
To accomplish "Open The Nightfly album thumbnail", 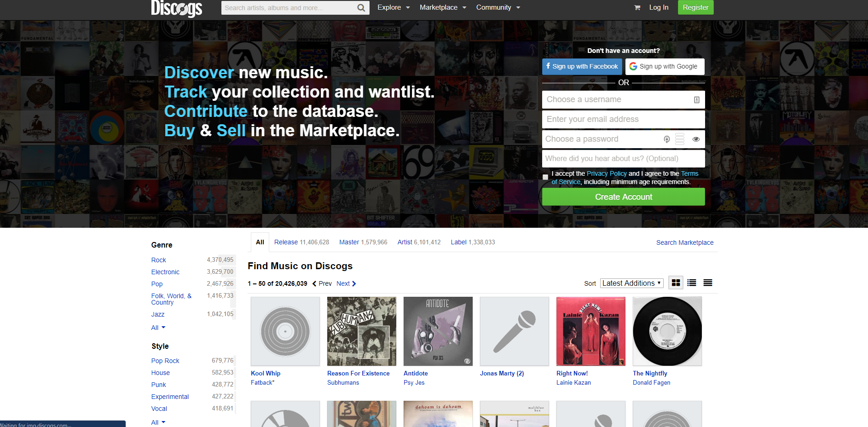I will pyautogui.click(x=667, y=331).
